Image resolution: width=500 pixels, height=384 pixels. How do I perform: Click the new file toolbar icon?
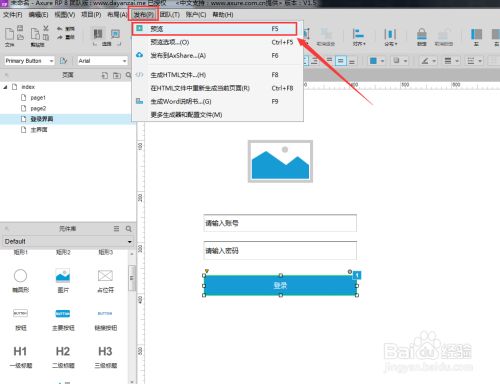pyautogui.click(x=9, y=34)
